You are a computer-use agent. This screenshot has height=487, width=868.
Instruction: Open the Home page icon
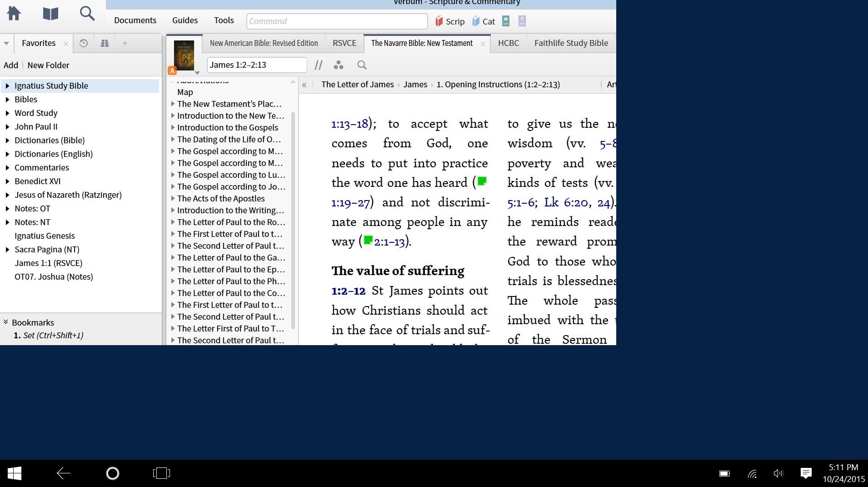pos(14,13)
